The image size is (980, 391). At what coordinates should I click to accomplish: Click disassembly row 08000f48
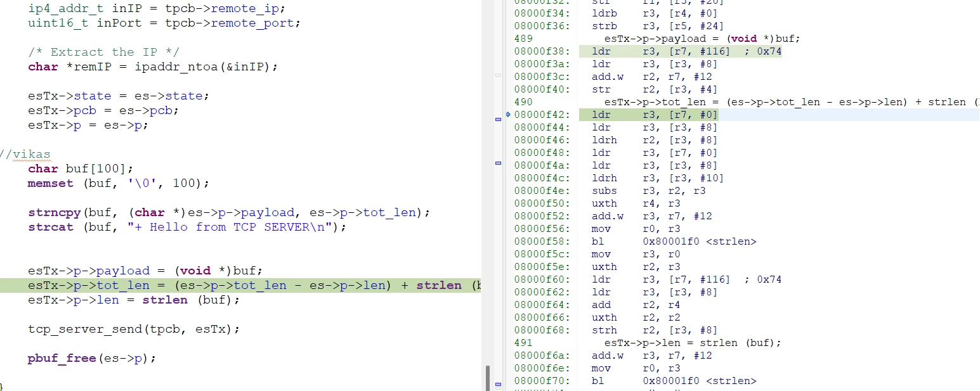pyautogui.click(x=615, y=153)
